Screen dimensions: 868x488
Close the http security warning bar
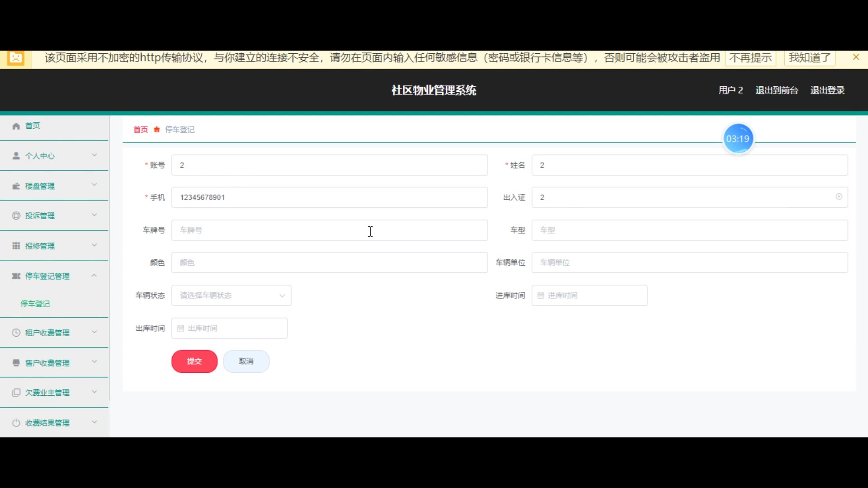pos(855,57)
